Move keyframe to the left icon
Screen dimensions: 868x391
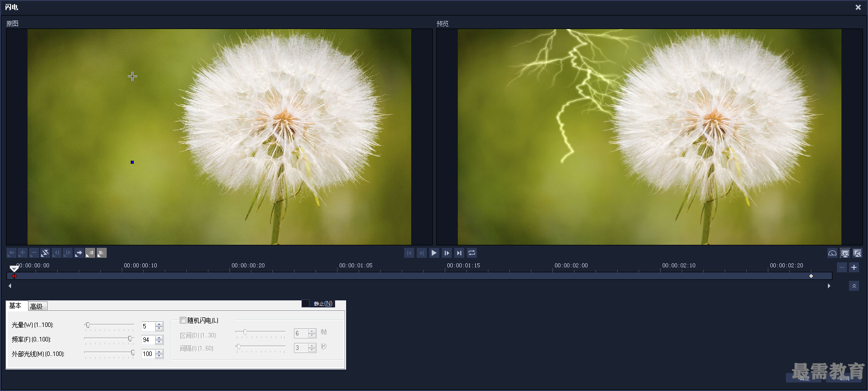click(56, 253)
